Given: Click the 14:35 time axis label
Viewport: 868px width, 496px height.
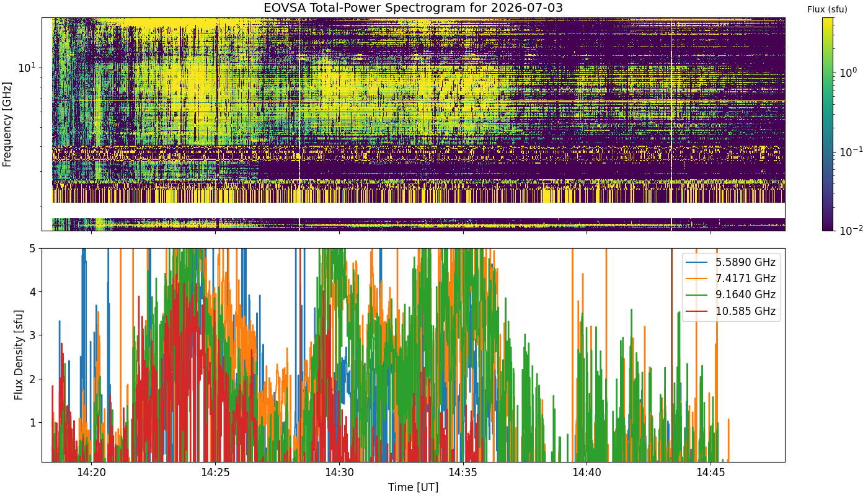Looking at the screenshot, I should (x=463, y=473).
